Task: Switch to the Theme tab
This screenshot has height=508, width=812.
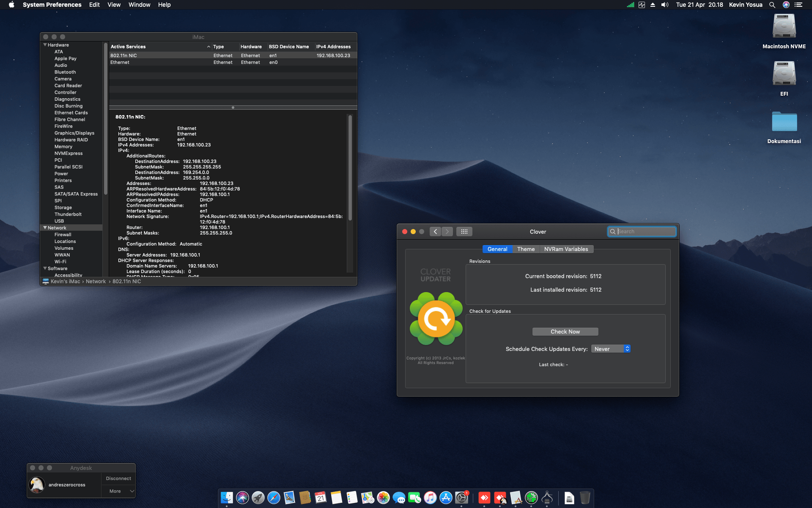Action: [x=526, y=249]
